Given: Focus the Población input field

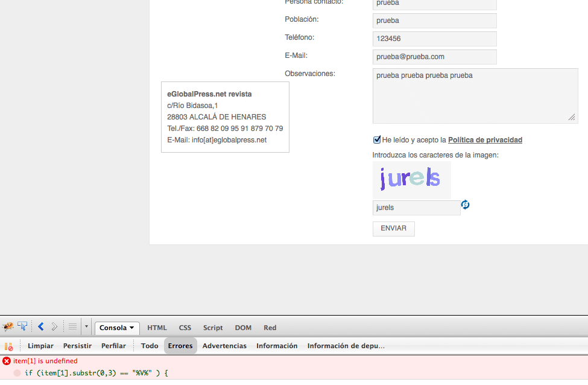Looking at the screenshot, I should [x=435, y=21].
